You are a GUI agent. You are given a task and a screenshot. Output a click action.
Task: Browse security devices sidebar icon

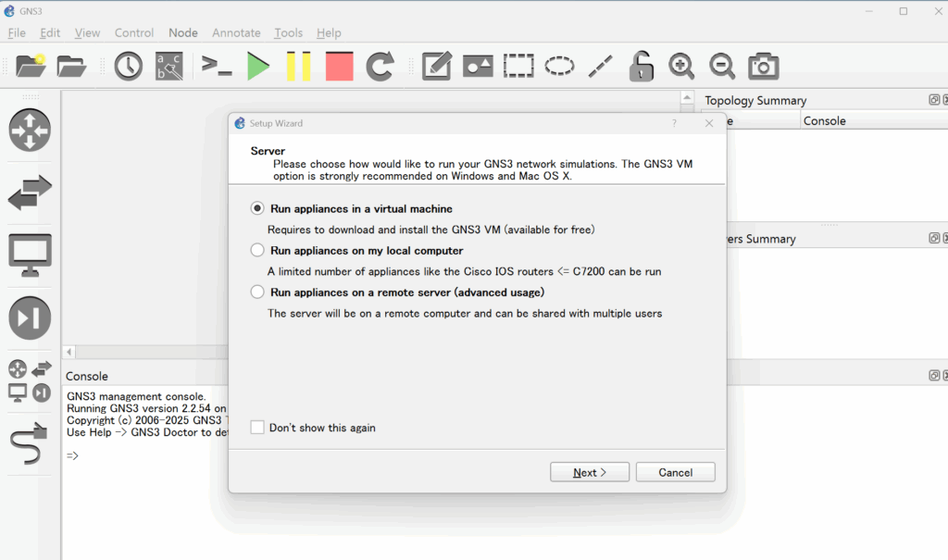coord(30,318)
